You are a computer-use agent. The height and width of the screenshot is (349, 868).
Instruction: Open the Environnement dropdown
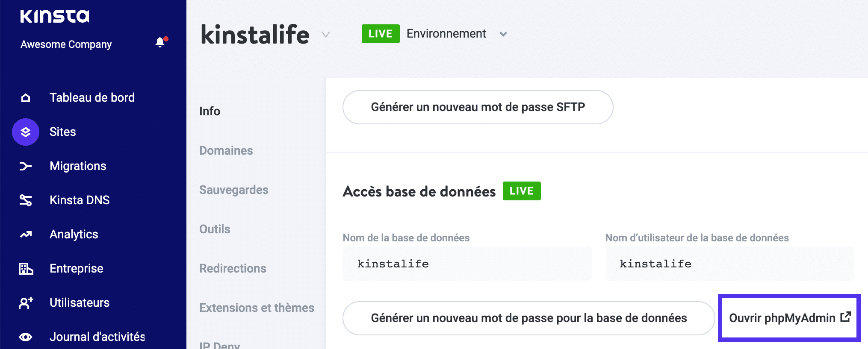[x=503, y=34]
